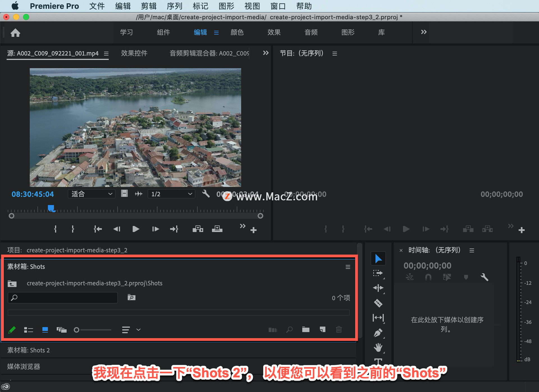This screenshot has height=392, width=539.
Task: Step forward one frame in Source monitor
Action: (x=155, y=229)
